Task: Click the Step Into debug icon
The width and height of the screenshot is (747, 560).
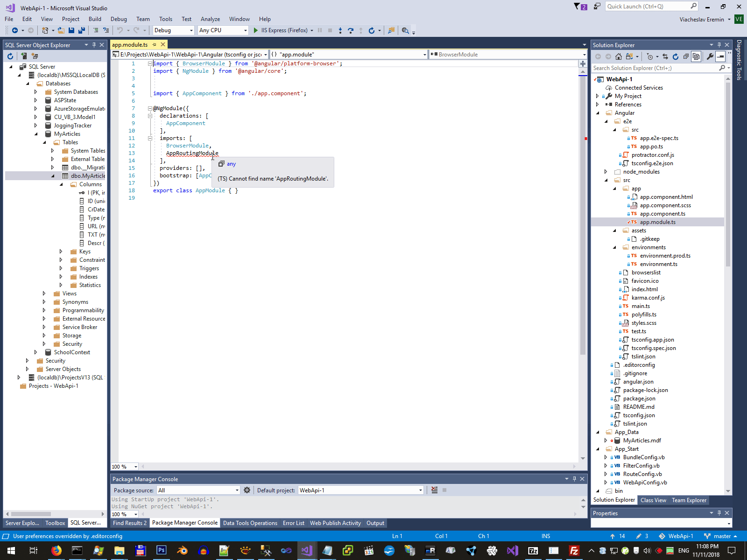Action: click(x=340, y=30)
